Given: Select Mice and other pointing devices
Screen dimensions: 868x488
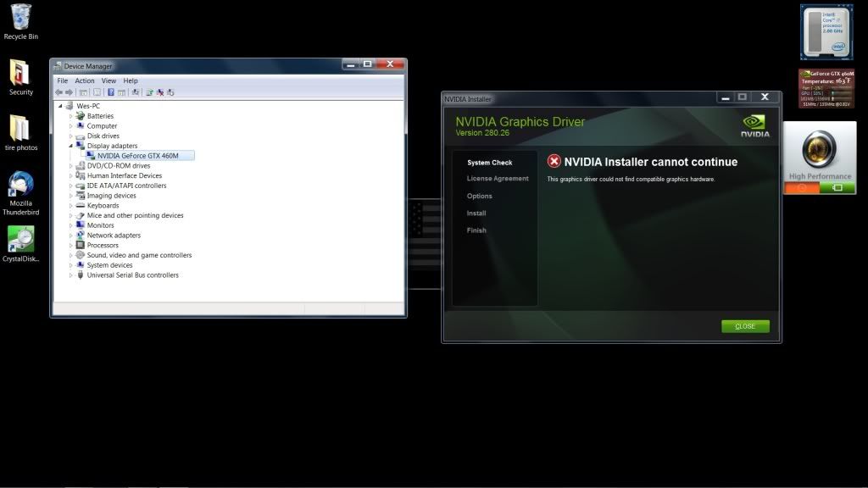Looking at the screenshot, I should [135, 215].
